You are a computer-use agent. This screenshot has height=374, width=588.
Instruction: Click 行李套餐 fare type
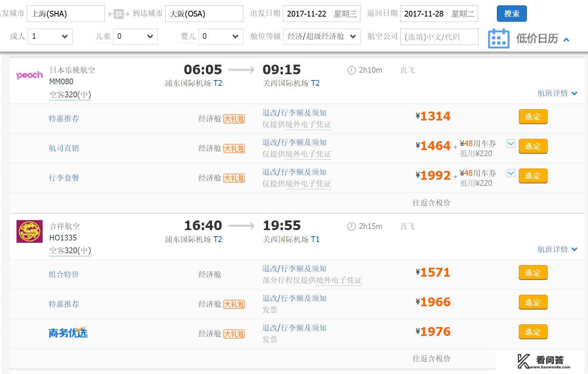tap(64, 178)
